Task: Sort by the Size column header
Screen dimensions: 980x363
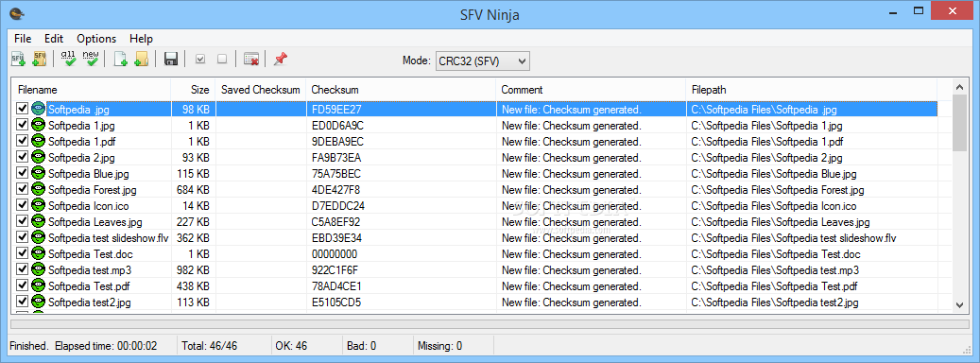Action: click(193, 90)
